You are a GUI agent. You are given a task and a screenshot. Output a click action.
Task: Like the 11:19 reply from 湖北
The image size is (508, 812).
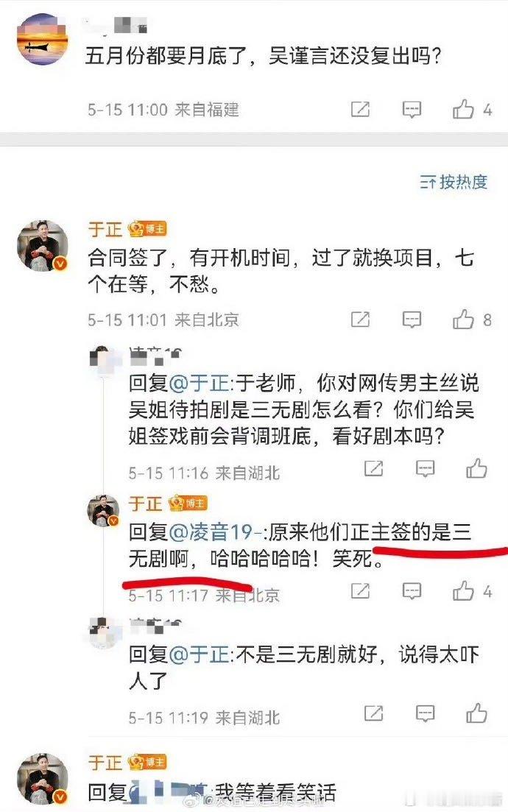pyautogui.click(x=476, y=713)
